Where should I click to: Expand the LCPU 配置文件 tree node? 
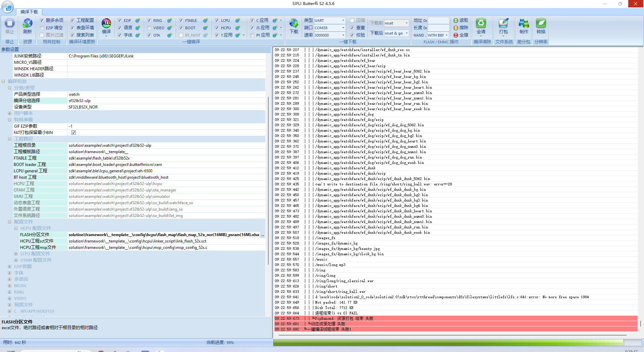pos(16,254)
